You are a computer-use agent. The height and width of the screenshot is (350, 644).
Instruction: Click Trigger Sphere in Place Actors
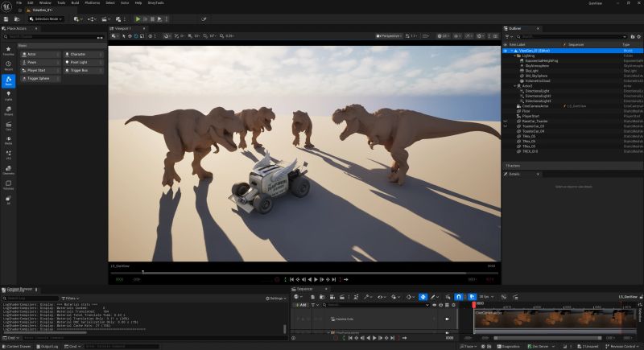pos(41,78)
